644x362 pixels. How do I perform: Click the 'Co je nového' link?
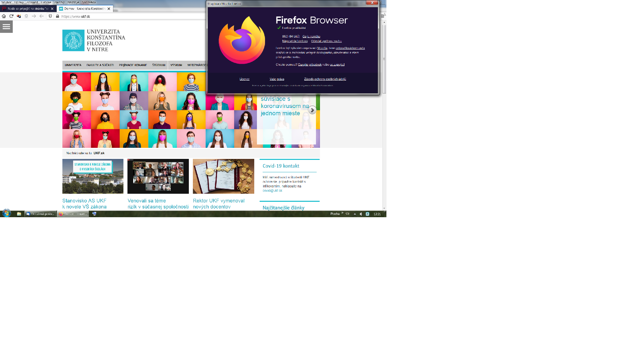click(311, 36)
